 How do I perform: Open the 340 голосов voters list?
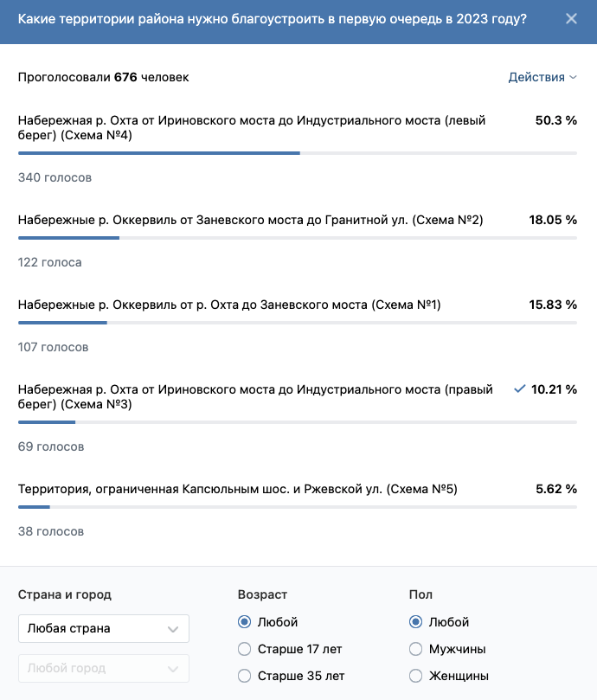(55, 177)
